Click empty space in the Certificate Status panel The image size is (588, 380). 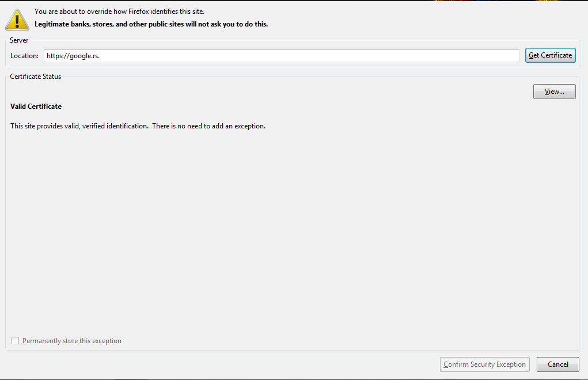click(x=288, y=230)
